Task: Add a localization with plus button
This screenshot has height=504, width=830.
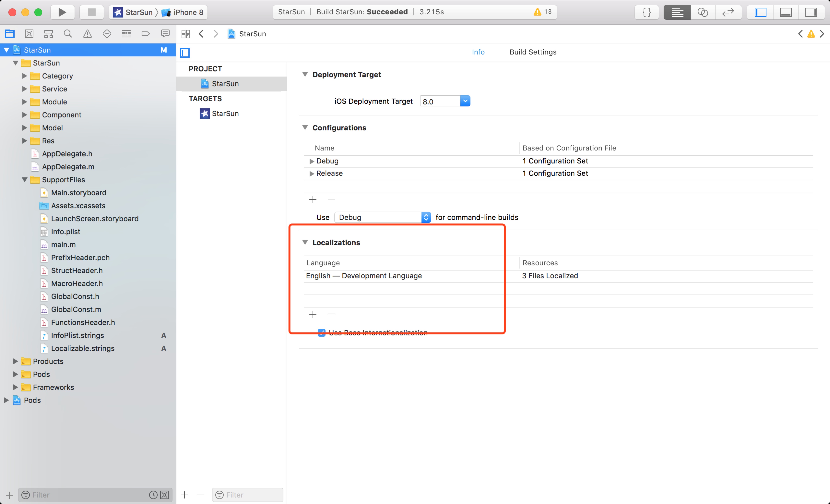Action: pyautogui.click(x=313, y=314)
